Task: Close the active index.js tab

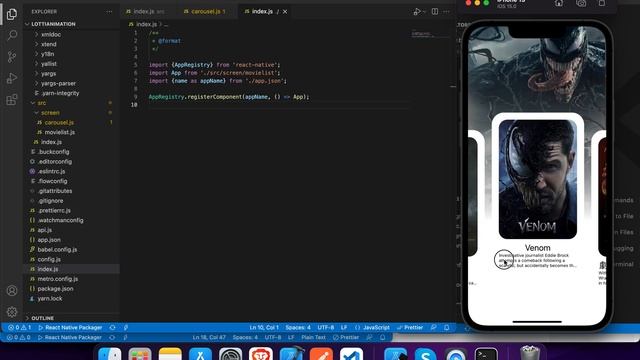Action: 285,11
